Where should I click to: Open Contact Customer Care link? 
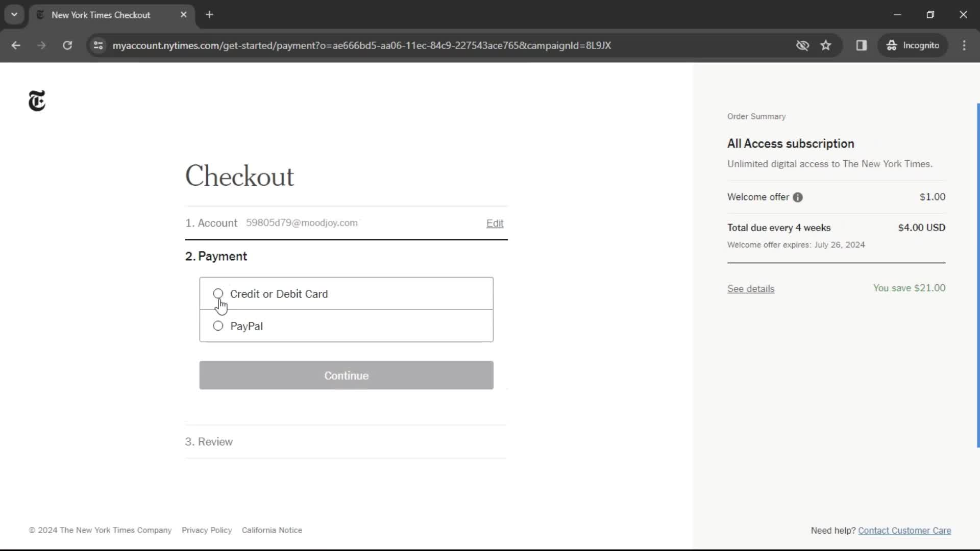click(x=904, y=531)
